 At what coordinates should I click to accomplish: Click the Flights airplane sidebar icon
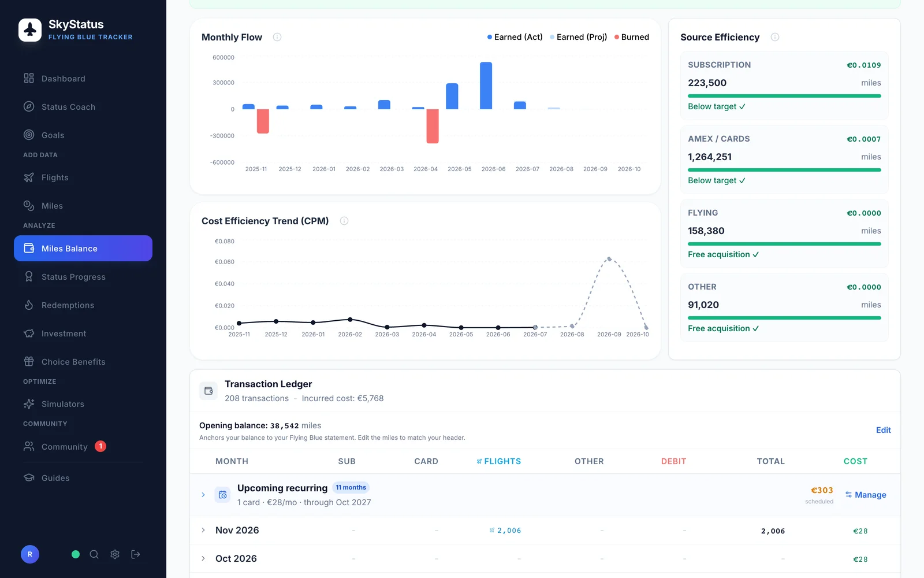[x=29, y=177]
